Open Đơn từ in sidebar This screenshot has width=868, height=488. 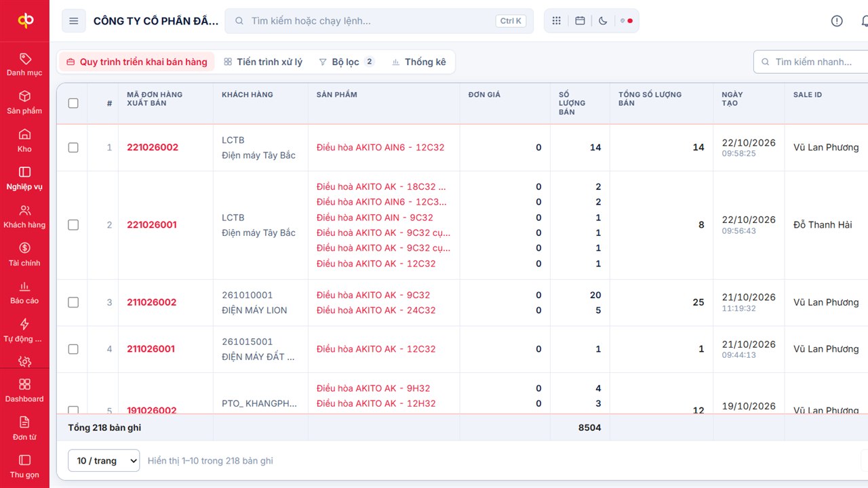point(24,428)
